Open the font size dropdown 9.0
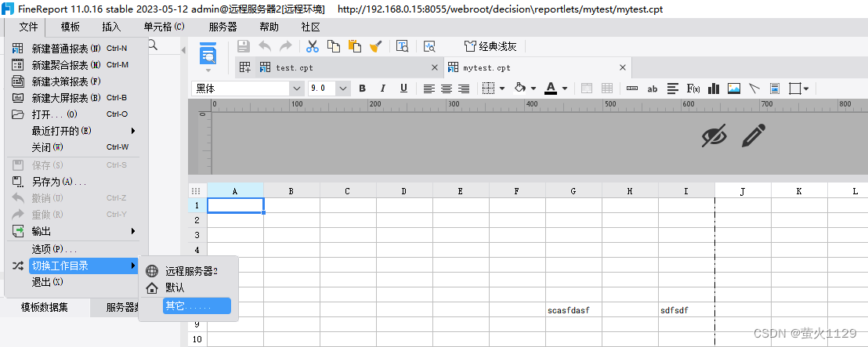The image size is (868, 347). click(x=343, y=89)
